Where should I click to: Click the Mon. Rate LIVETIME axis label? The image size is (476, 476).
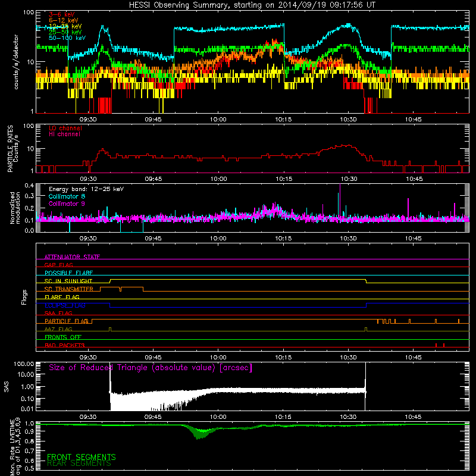pos(15,446)
